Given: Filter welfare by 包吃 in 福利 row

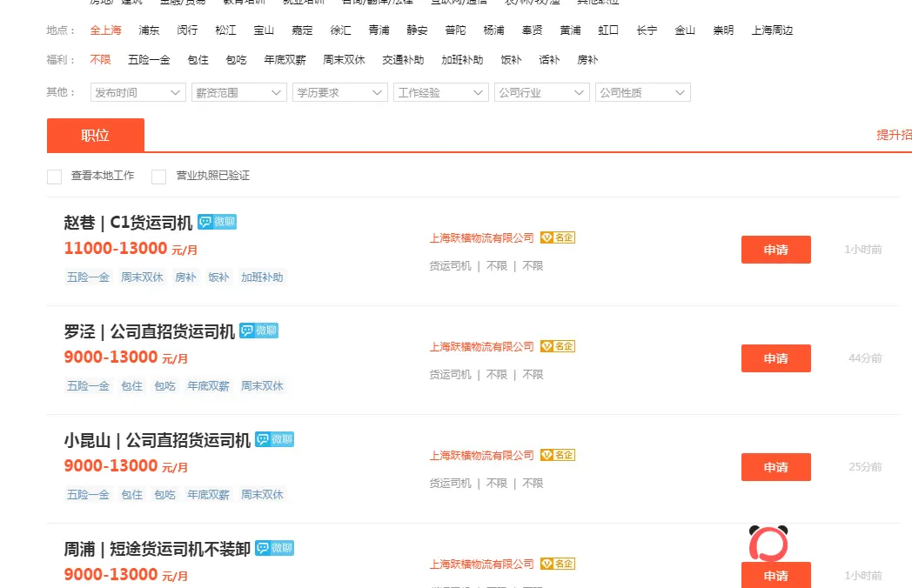Looking at the screenshot, I should click(236, 60).
